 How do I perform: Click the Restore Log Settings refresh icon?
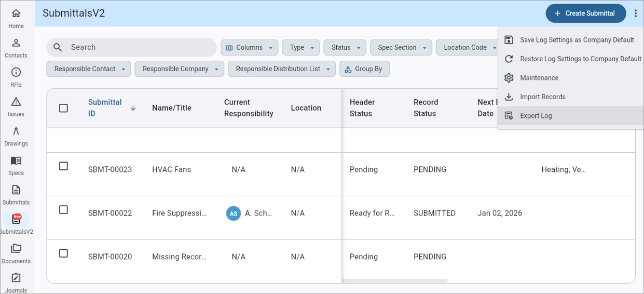coord(509,59)
